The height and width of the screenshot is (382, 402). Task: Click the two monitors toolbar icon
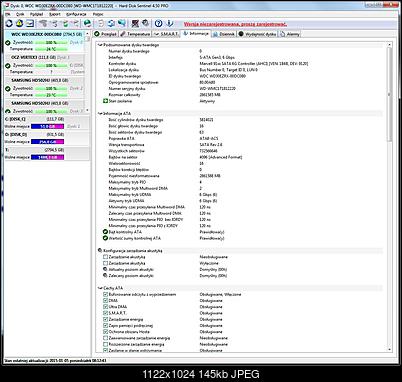[122, 23]
